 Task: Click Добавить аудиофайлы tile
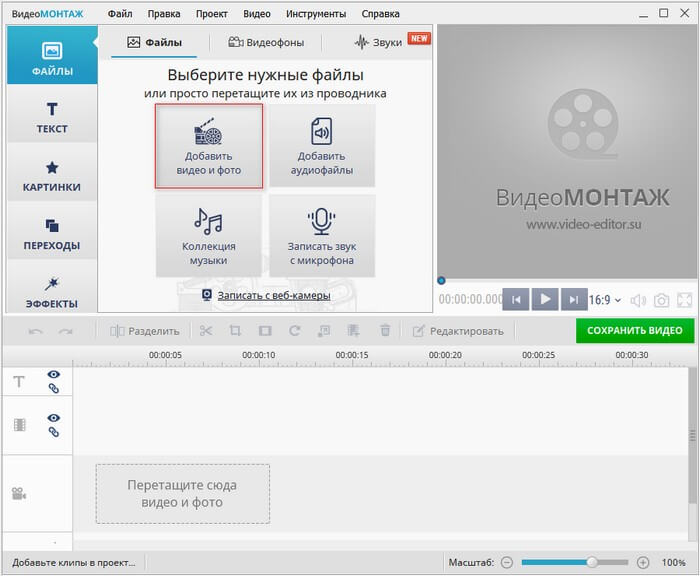pos(322,146)
